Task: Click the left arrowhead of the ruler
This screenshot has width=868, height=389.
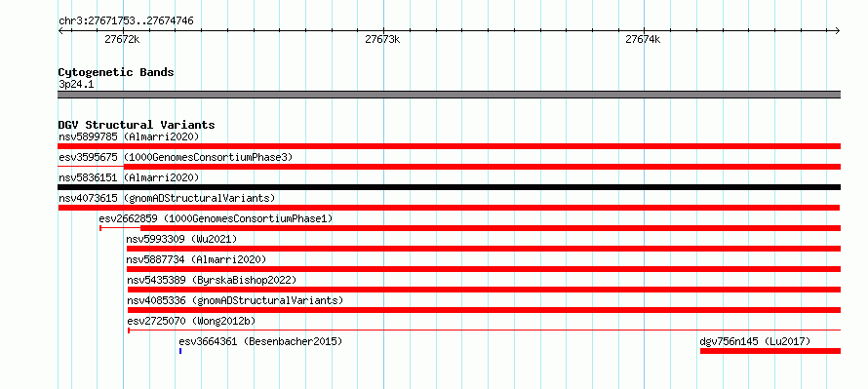Action: (60, 30)
